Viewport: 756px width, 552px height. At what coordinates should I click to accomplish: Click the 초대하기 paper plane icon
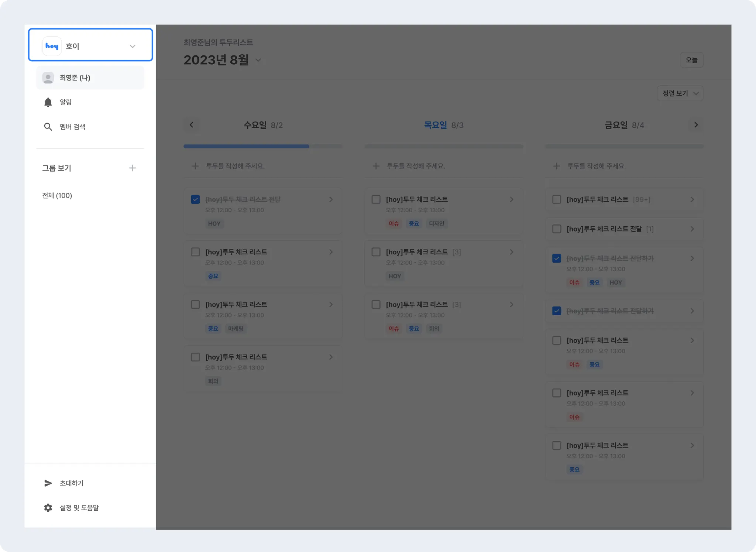48,483
